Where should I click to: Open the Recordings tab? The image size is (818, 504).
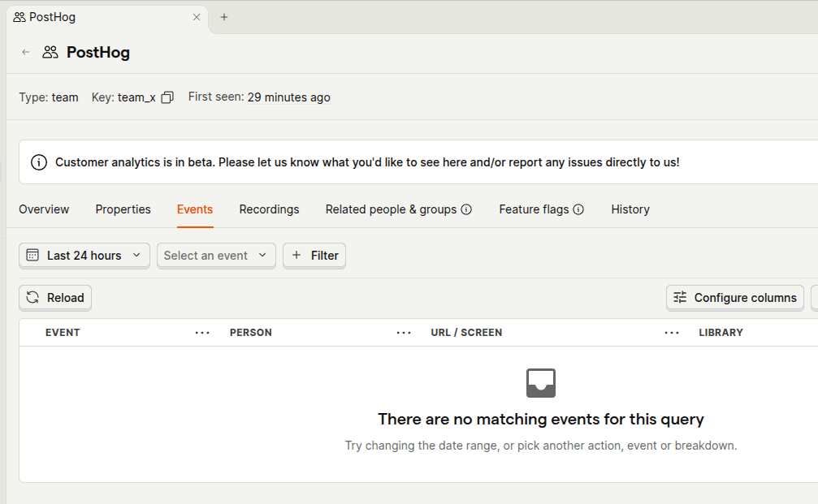pyautogui.click(x=269, y=209)
